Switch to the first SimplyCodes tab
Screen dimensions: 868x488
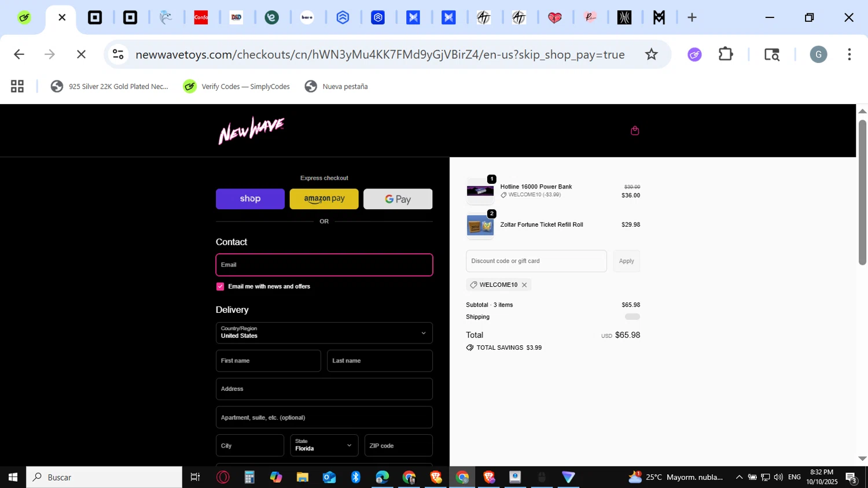(x=24, y=17)
